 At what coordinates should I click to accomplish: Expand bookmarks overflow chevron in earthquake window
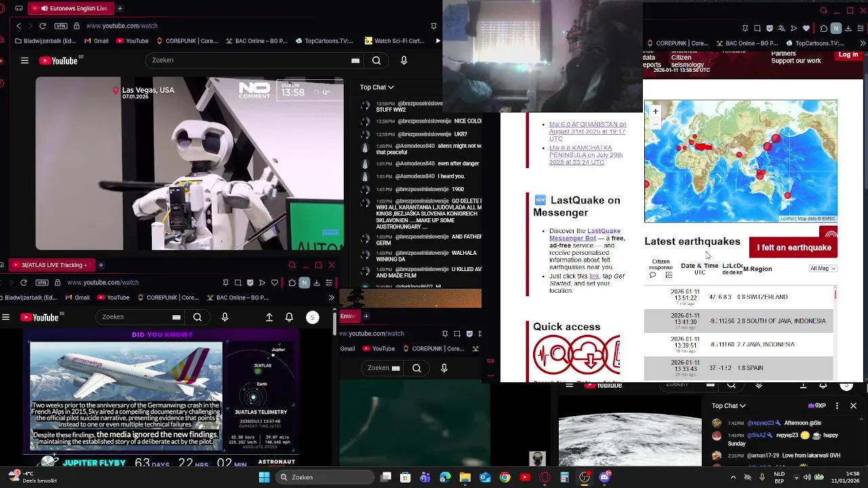click(863, 43)
